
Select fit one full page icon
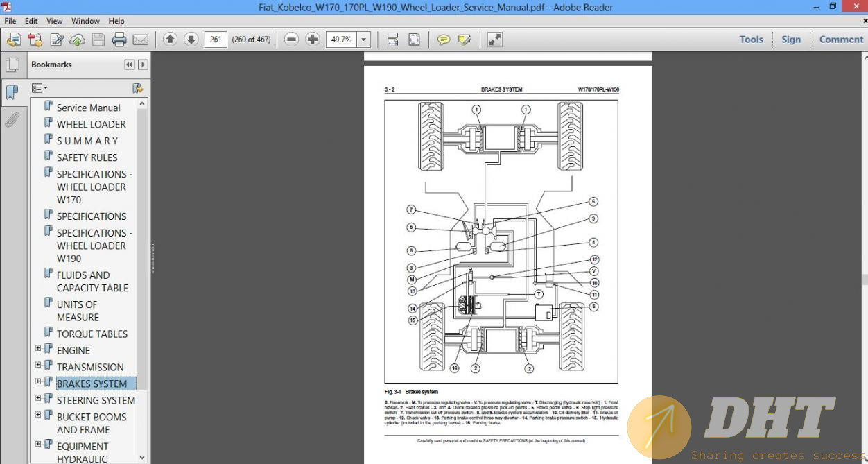(414, 40)
